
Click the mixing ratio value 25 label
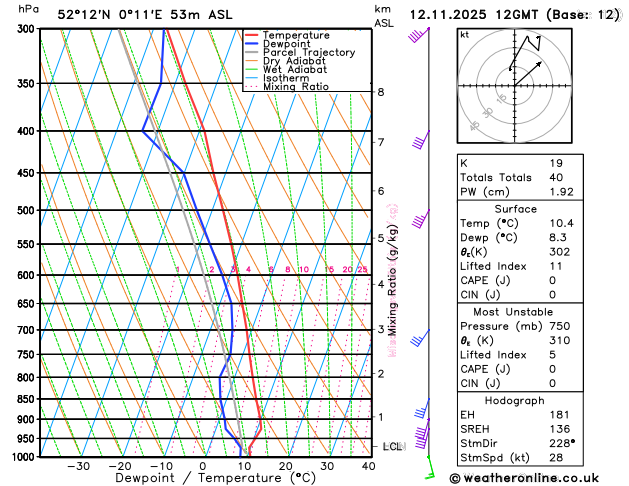click(362, 269)
